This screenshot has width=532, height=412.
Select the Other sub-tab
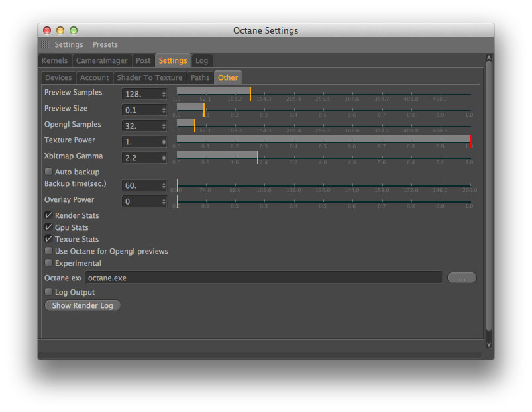point(228,78)
